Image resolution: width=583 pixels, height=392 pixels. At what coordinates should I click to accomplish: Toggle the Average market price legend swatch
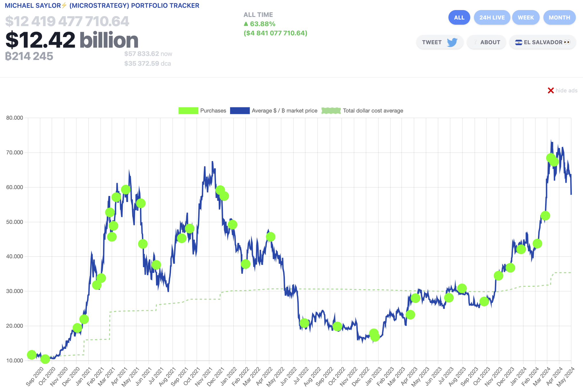click(x=240, y=110)
